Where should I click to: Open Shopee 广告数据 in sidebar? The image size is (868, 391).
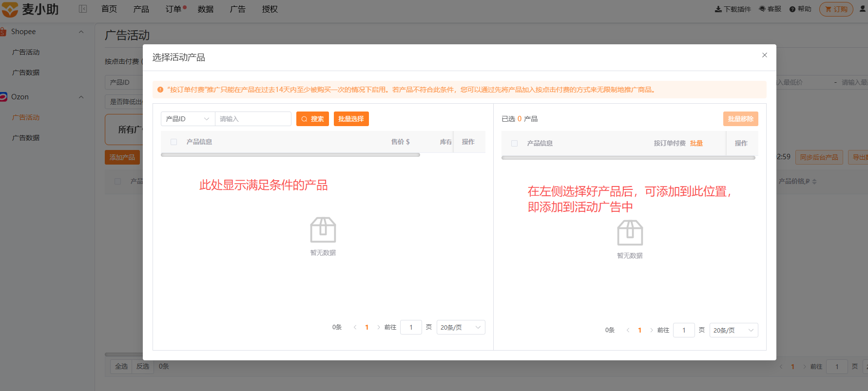pos(26,73)
